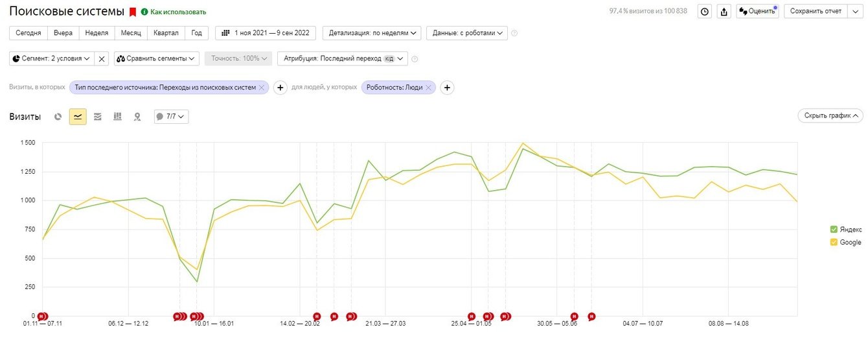Click the red bookmark icon beside the title
Image resolution: width=868 pixels, height=347 pixels.
(x=132, y=12)
